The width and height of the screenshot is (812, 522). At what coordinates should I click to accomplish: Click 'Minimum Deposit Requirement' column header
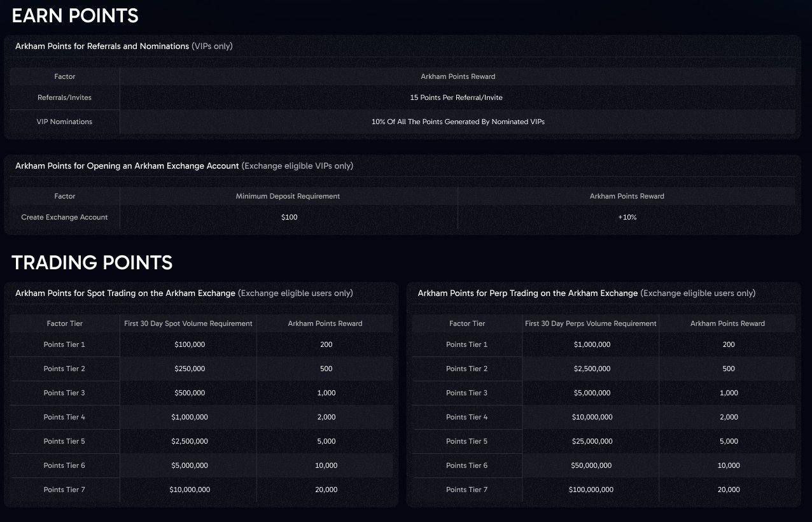point(288,196)
